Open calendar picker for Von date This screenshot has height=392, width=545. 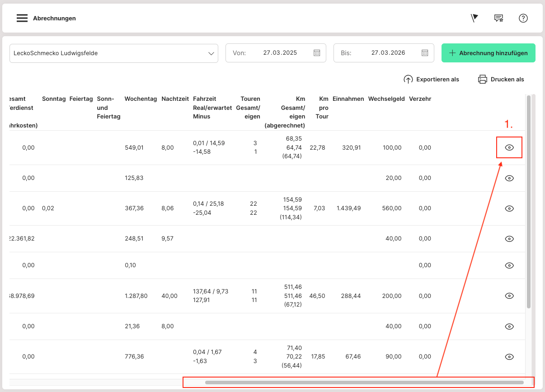pos(317,53)
